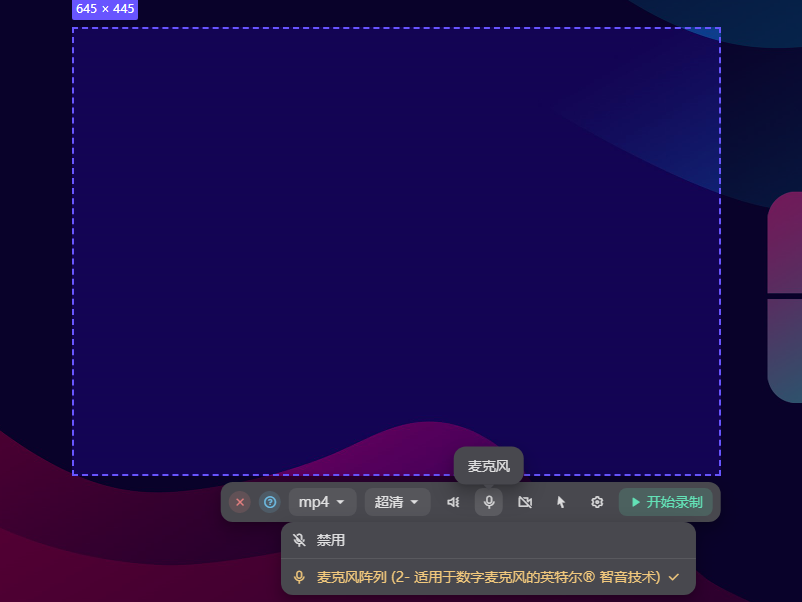Image resolution: width=802 pixels, height=602 pixels.
Task: Start recording with 开始录制 button
Action: [x=666, y=502]
